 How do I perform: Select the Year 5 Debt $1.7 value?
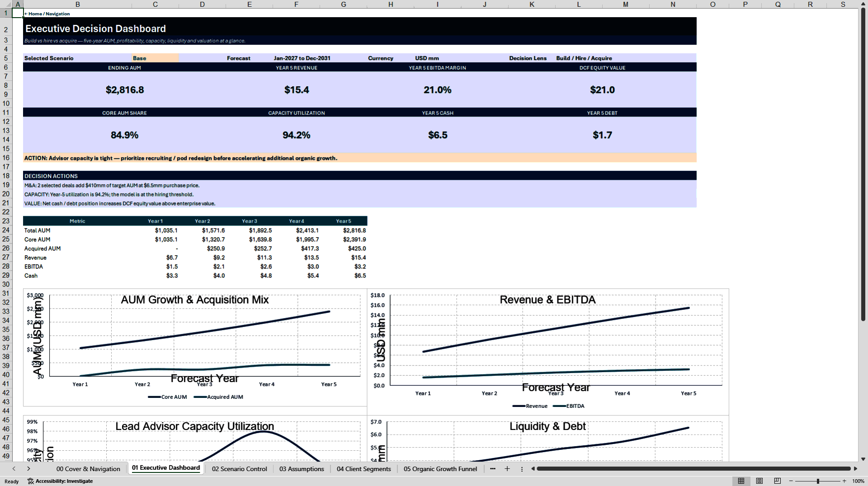click(602, 135)
